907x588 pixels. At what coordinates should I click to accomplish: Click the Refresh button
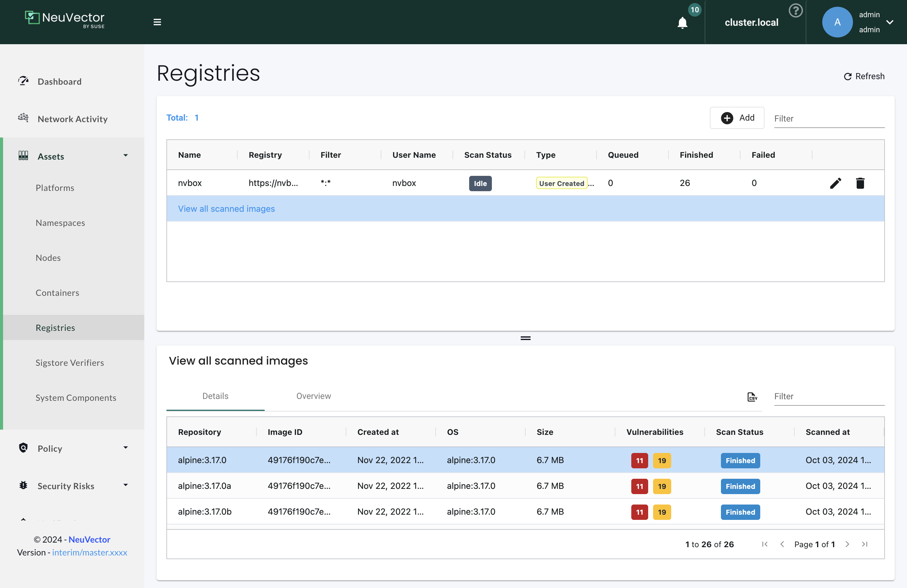pos(864,76)
